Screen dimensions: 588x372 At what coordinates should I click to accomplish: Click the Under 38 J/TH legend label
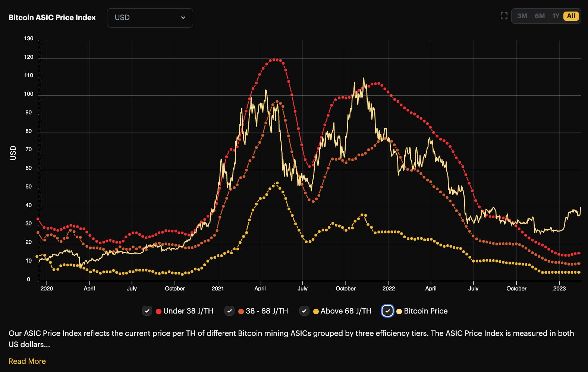coord(188,311)
